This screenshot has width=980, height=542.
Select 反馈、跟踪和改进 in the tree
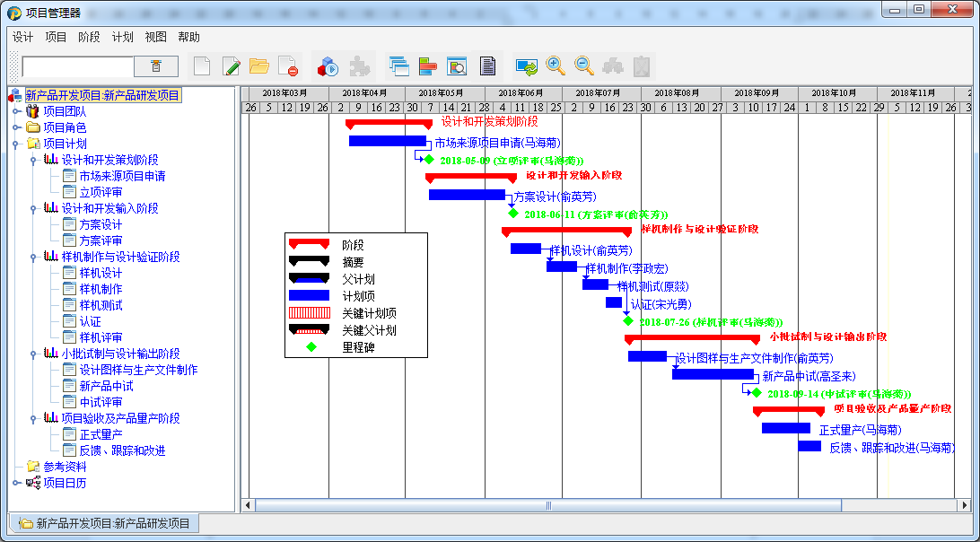pyautogui.click(x=122, y=450)
